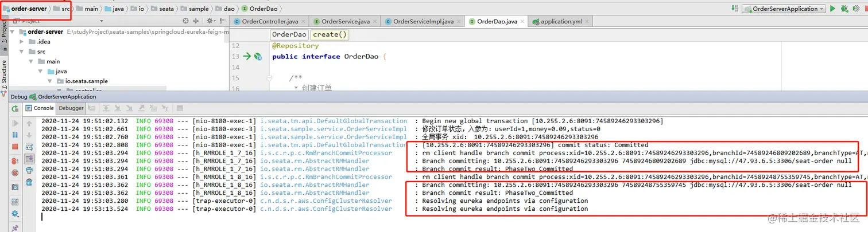Close the OrderServiceImpl.java tab
This screenshot has height=232, width=868.
pos(458,22)
